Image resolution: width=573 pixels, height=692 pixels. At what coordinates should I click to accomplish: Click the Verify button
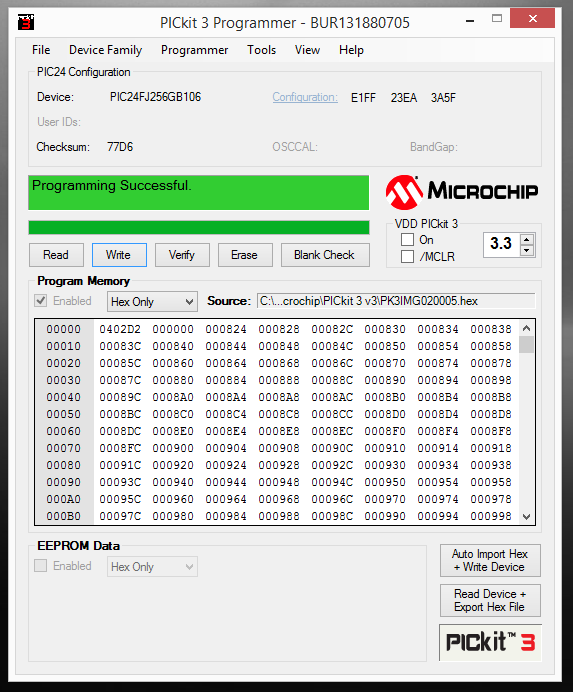(x=182, y=255)
